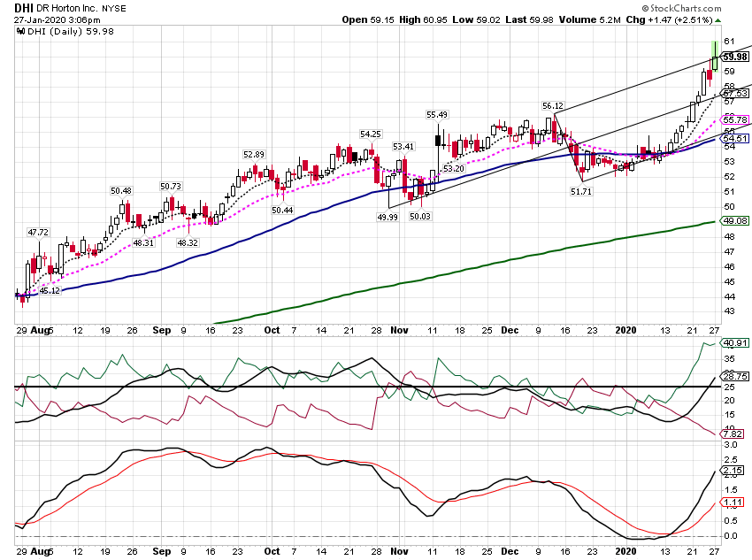Click the 28.75 ADX value tag
The image size is (752, 560).
coord(734,376)
